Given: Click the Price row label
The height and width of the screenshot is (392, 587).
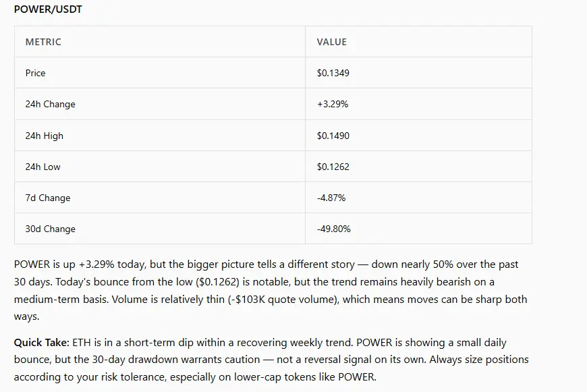Looking at the screenshot, I should point(35,73).
